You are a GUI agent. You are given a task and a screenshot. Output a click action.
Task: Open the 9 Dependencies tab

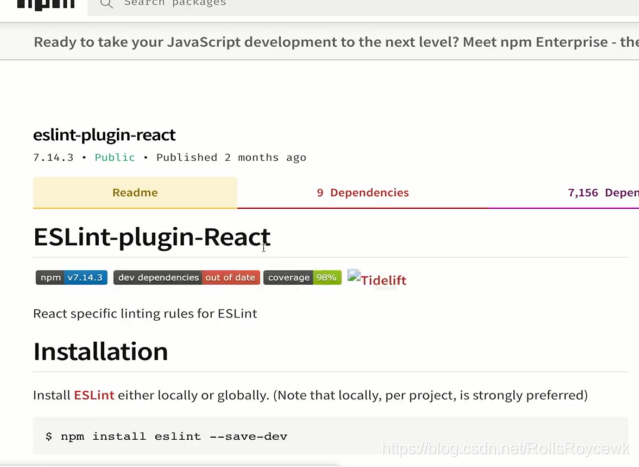pyautogui.click(x=363, y=193)
